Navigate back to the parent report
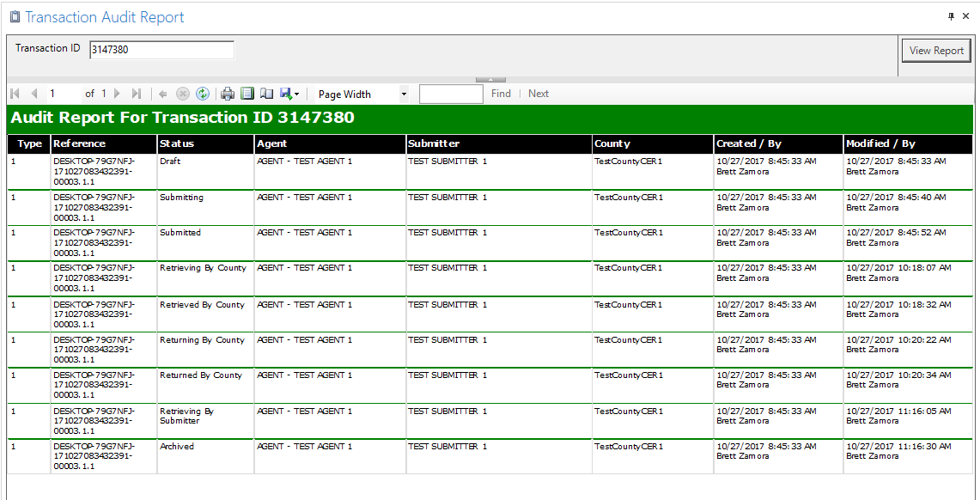Screen dimensions: 980x500 pos(163,94)
